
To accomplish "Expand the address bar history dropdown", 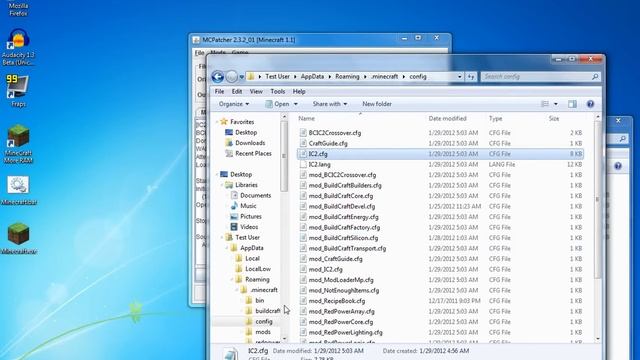I will (x=460, y=77).
